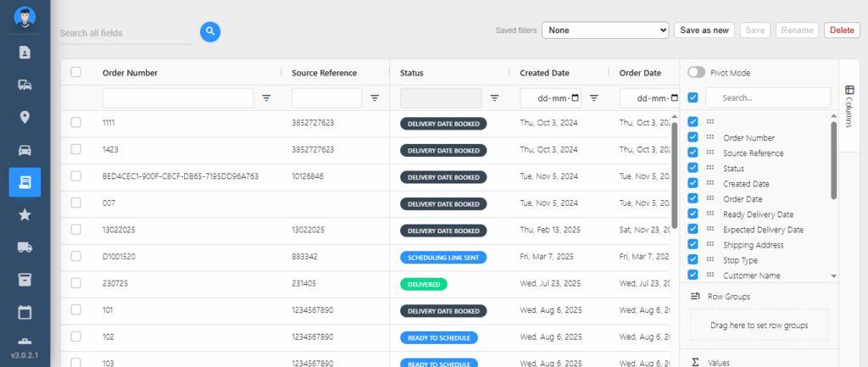
Task: Click the filter icon for Status column
Action: (x=494, y=98)
